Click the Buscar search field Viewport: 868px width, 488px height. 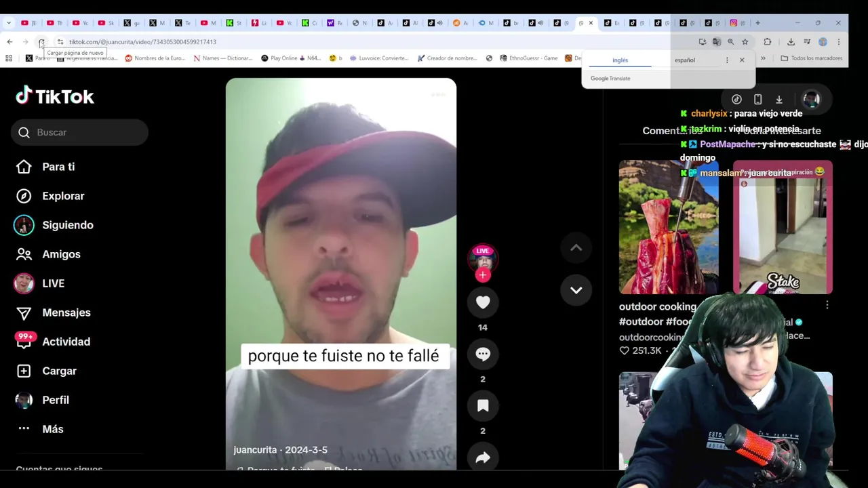click(79, 132)
